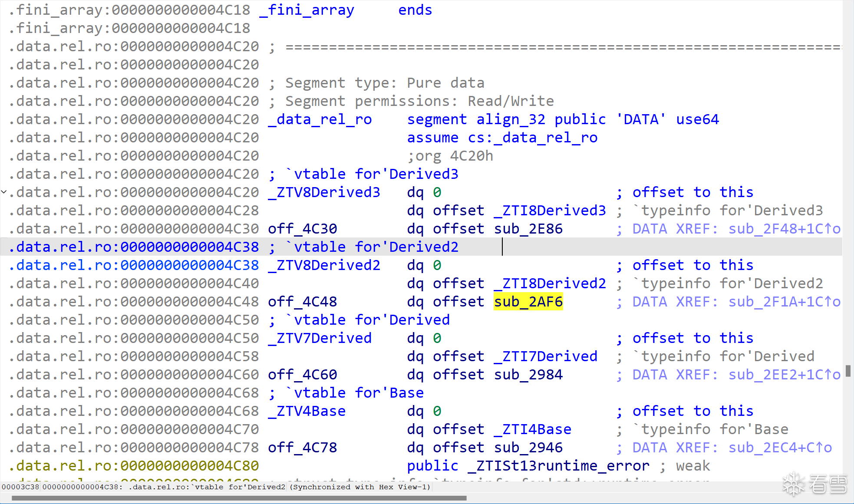Image resolution: width=854 pixels, height=504 pixels.
Task: Select the _ZTV4Base symbol name
Action: [307, 411]
